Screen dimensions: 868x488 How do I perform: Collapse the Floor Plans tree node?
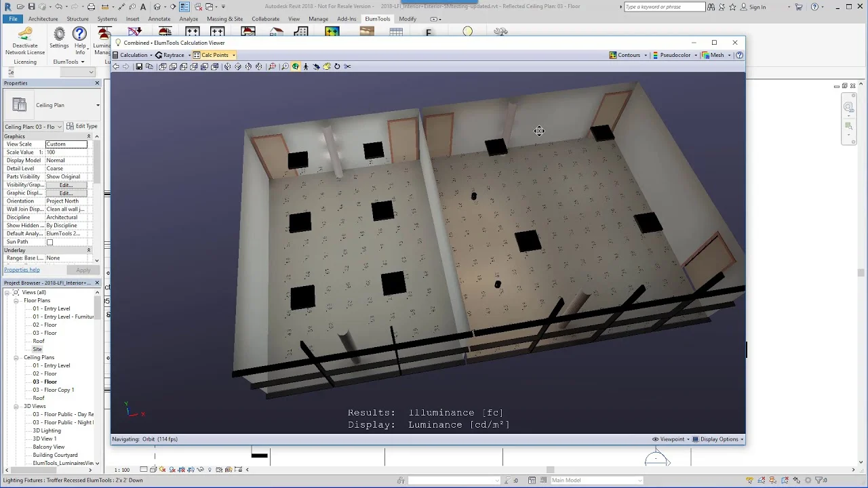click(16, 300)
